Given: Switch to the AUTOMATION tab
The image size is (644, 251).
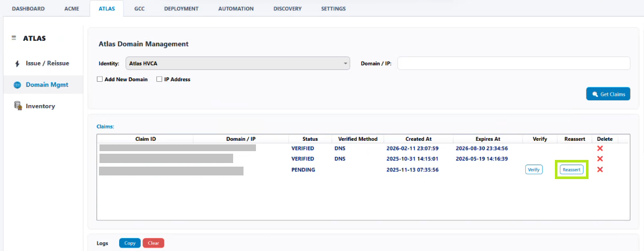Looking at the screenshot, I should [236, 9].
